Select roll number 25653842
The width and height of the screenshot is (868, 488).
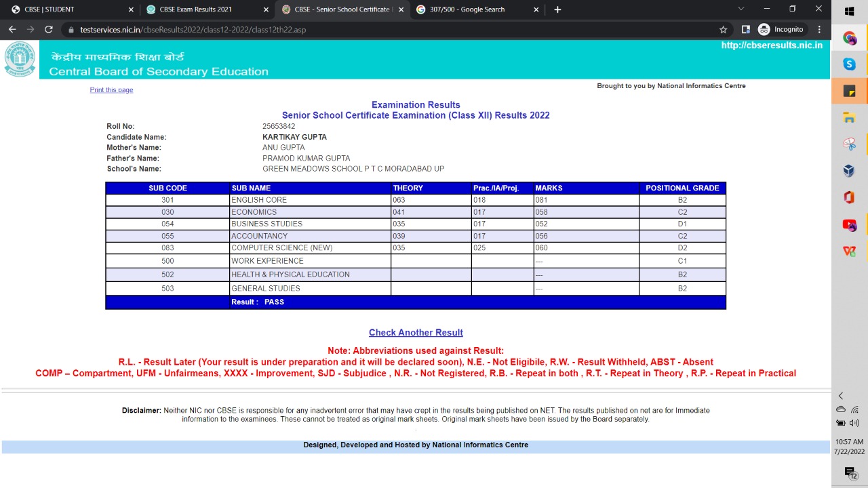(x=279, y=126)
